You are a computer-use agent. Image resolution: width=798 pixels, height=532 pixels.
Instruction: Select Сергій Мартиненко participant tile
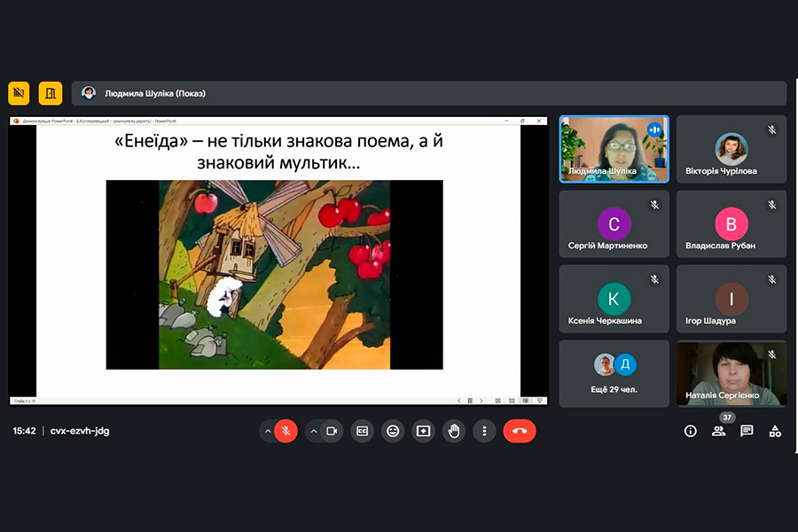(x=614, y=224)
